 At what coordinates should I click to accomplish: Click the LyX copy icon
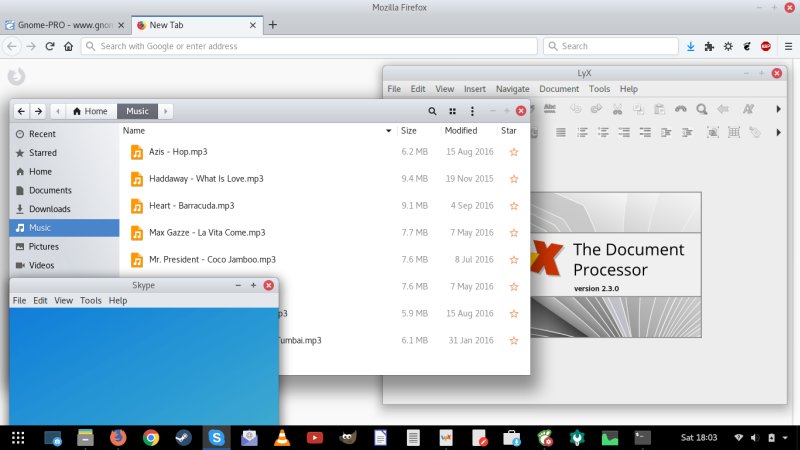click(x=638, y=109)
